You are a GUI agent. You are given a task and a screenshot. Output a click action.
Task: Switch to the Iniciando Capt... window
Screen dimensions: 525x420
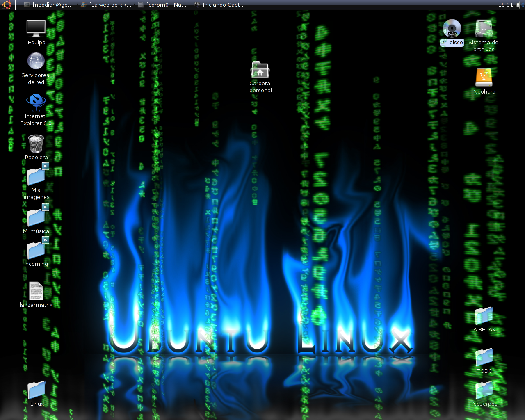(220, 5)
